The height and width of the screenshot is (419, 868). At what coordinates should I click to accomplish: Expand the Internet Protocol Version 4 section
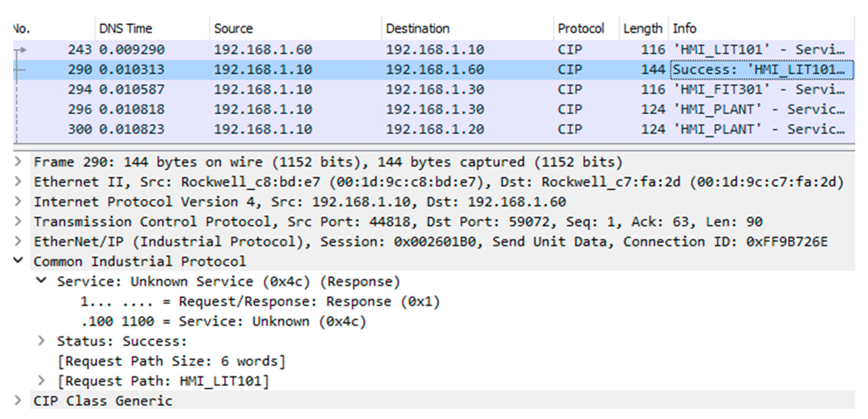pos(18,202)
